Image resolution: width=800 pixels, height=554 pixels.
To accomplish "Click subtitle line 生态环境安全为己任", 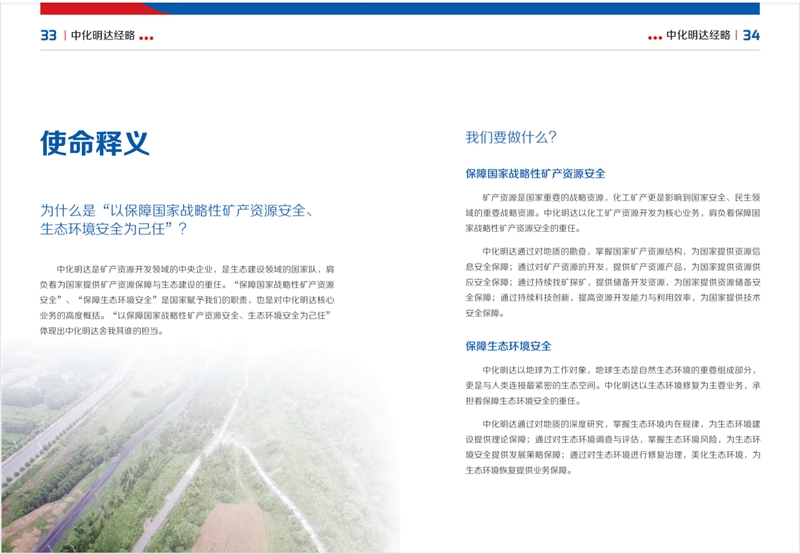I will [114, 229].
